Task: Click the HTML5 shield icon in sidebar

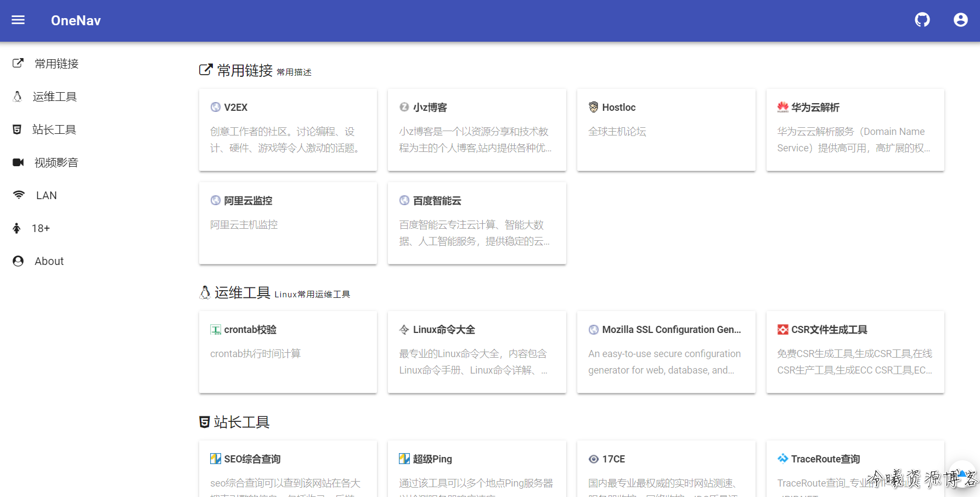Action: [x=17, y=129]
